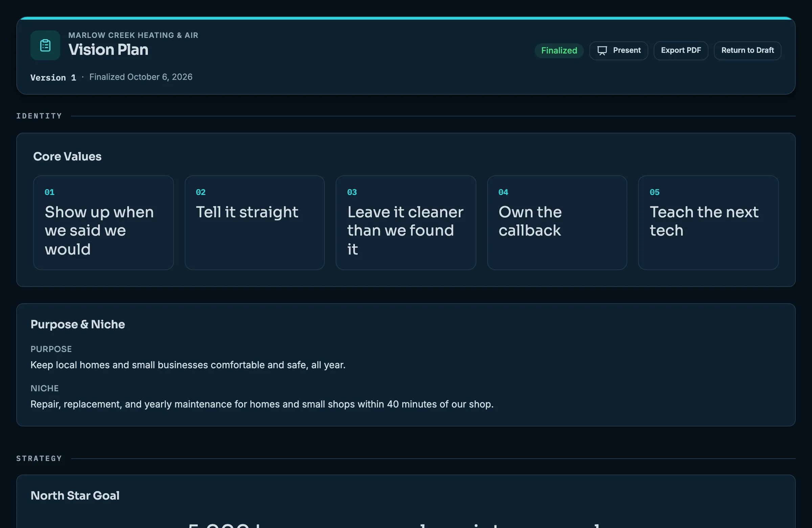The width and height of the screenshot is (812, 528).
Task: Open Present mode
Action: [618, 50]
